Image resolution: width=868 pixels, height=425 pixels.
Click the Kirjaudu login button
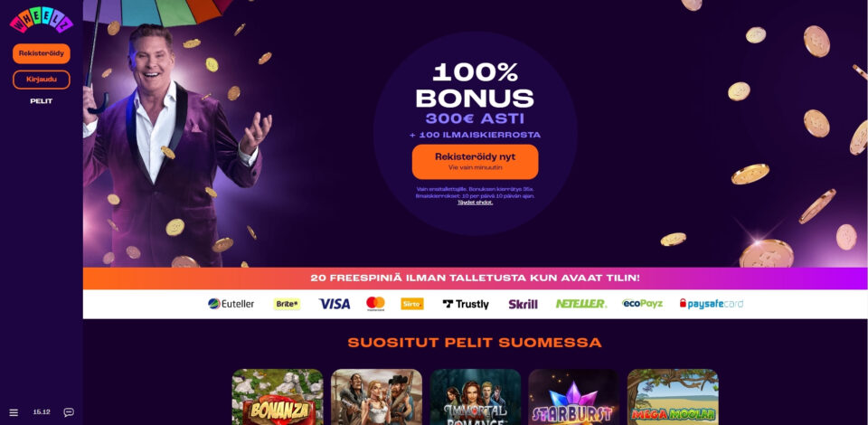42,80
